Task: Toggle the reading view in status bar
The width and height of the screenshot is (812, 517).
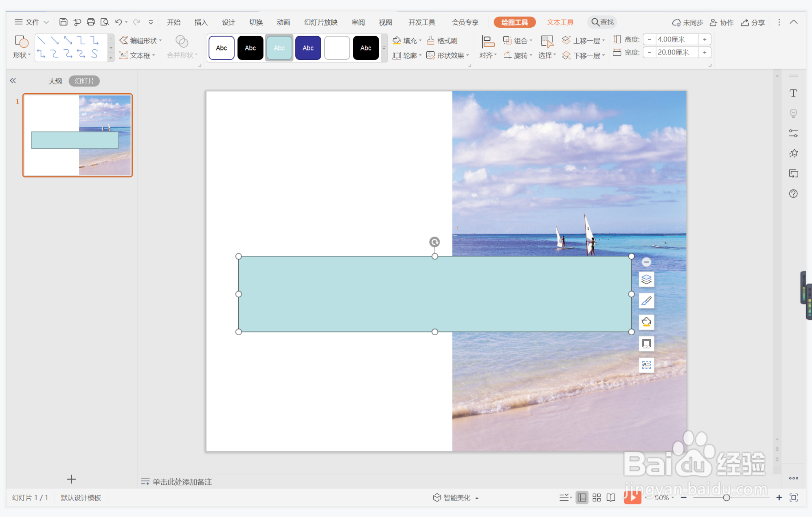Action: point(611,497)
